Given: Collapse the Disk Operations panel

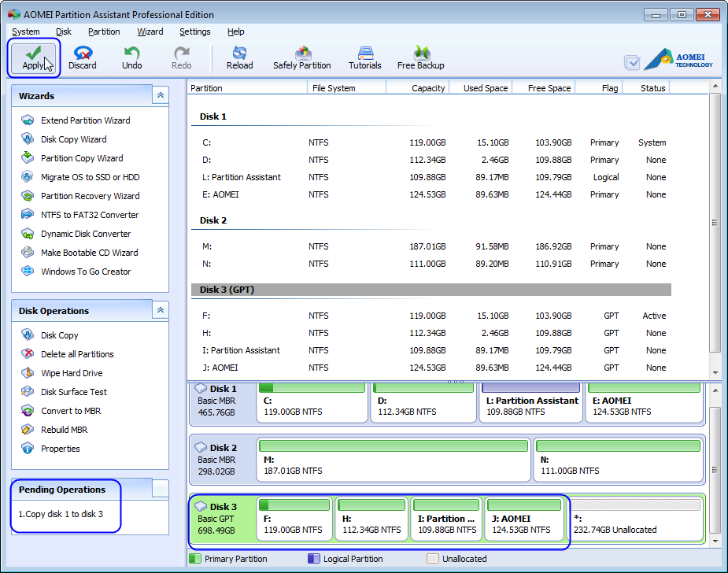Looking at the screenshot, I should [161, 310].
